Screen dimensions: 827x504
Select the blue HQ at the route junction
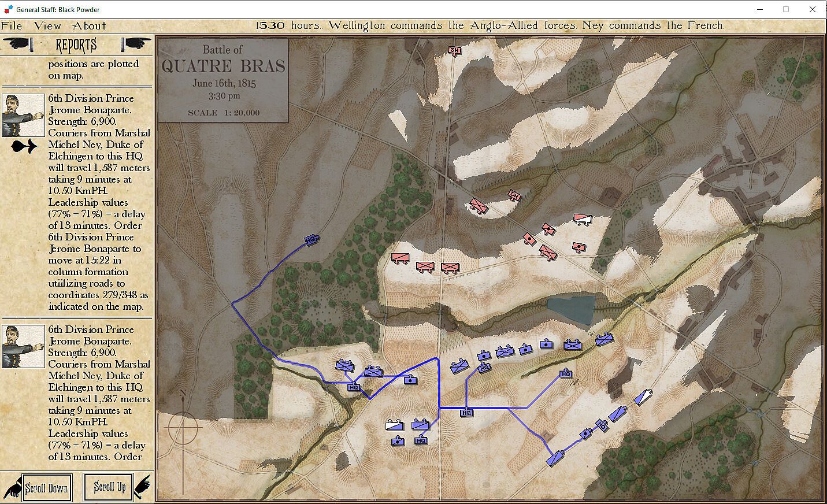tap(466, 413)
